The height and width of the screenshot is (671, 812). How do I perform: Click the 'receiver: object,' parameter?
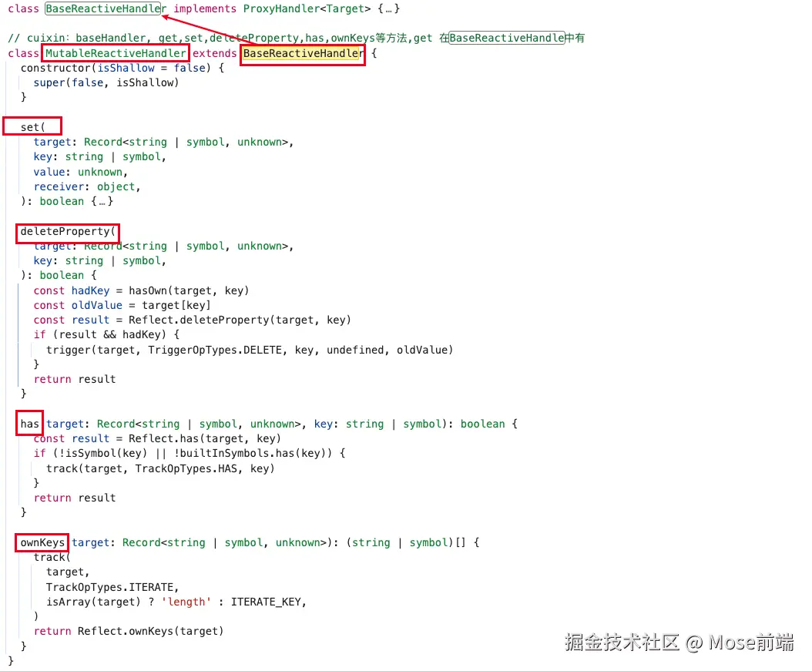87,187
